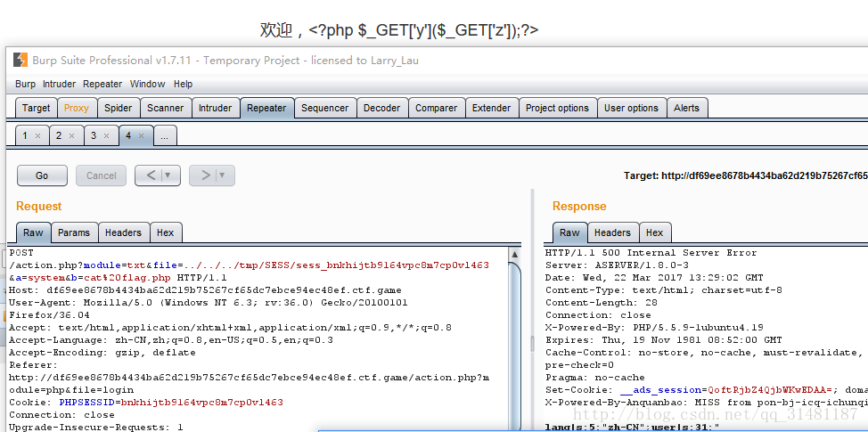Close Repeater tab 1

(x=37, y=135)
